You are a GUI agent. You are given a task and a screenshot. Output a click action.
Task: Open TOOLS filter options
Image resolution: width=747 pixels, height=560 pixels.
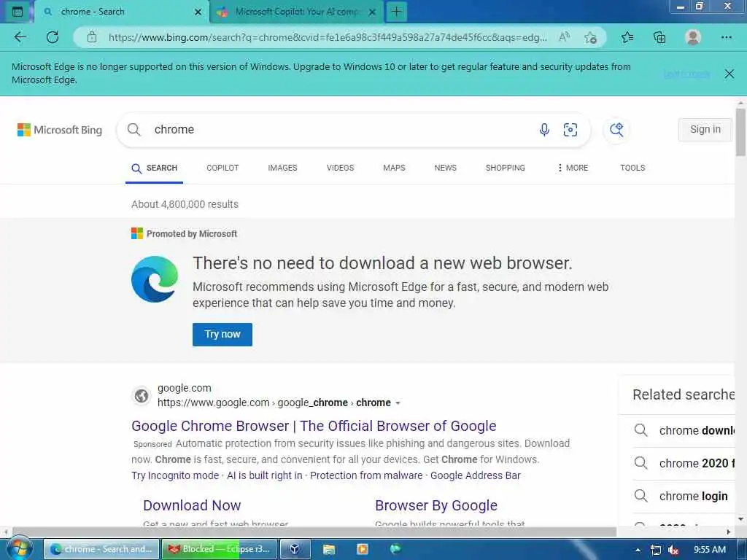point(632,168)
